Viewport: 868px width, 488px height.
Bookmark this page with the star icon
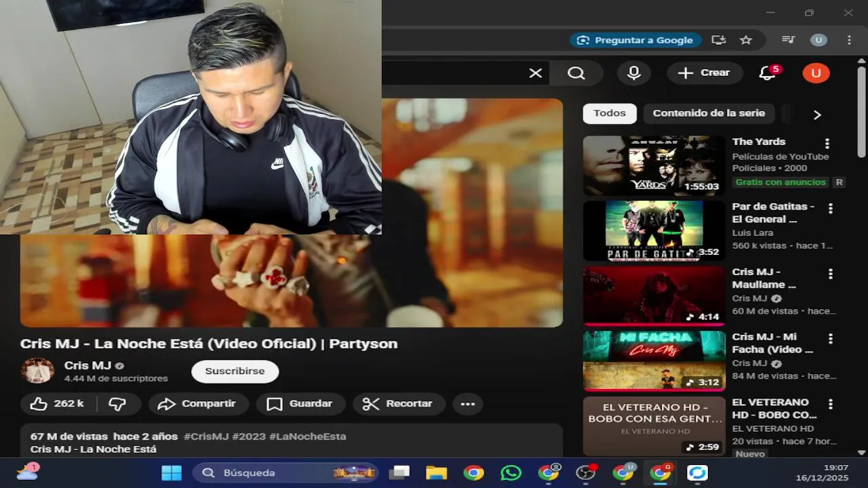coord(746,40)
